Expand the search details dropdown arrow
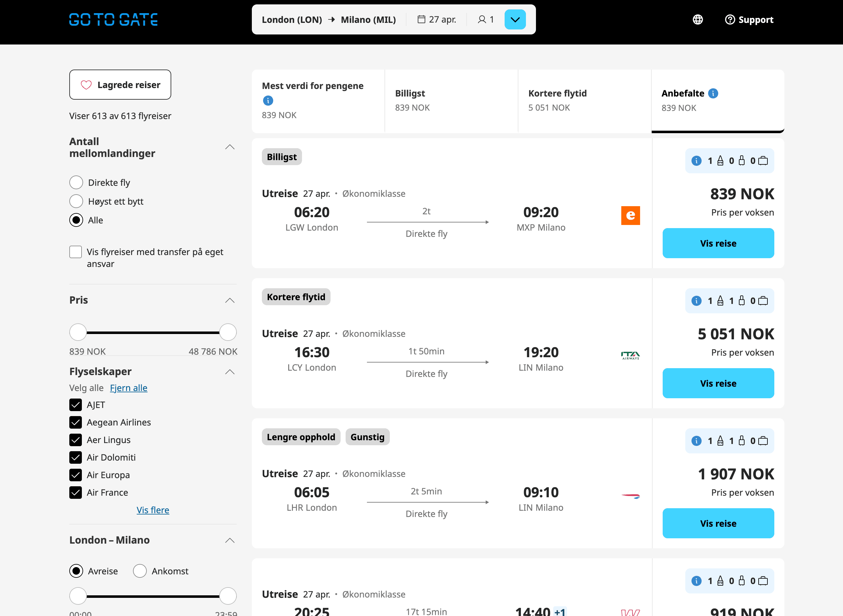Viewport: 843px width, 616px height. [515, 19]
